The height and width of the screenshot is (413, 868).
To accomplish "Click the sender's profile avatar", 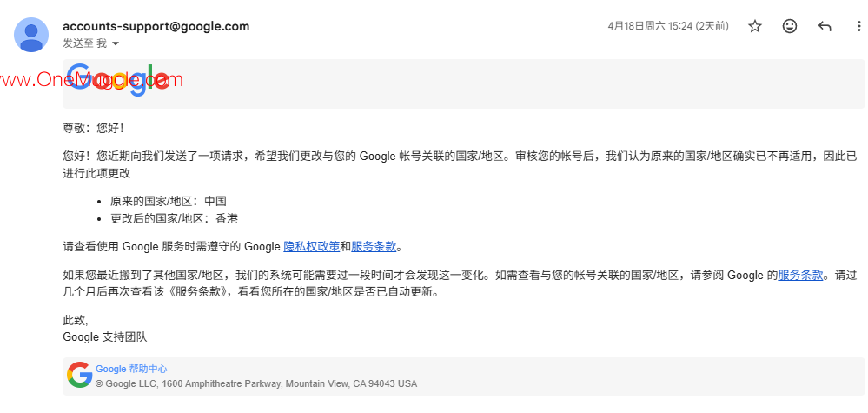I will [31, 34].
